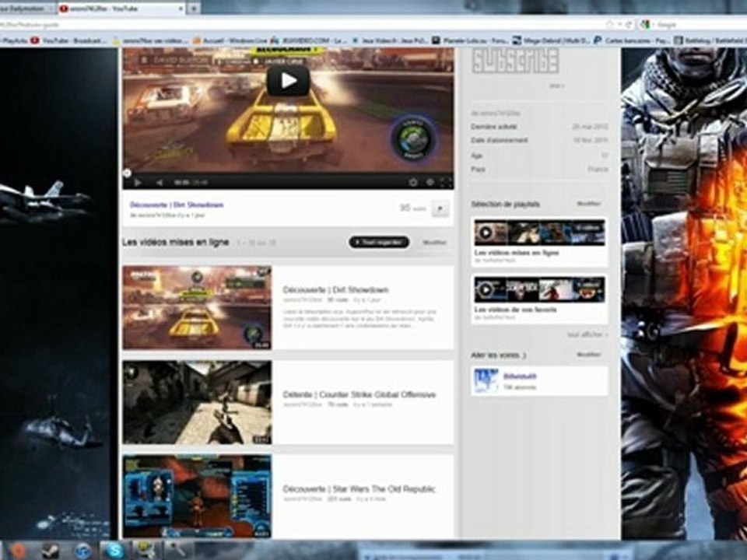Play the featured Dirt Showdown video

click(x=288, y=80)
